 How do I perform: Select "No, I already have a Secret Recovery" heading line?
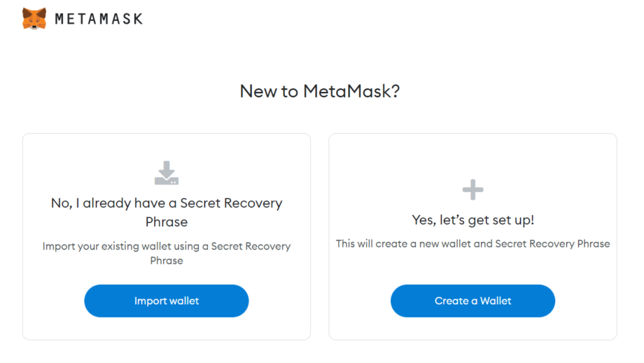[167, 203]
